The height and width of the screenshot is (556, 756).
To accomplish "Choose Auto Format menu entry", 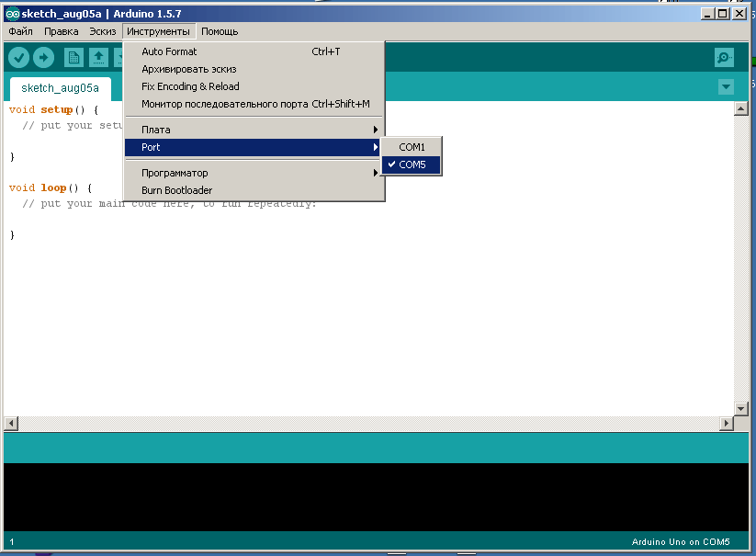I will (254, 51).
